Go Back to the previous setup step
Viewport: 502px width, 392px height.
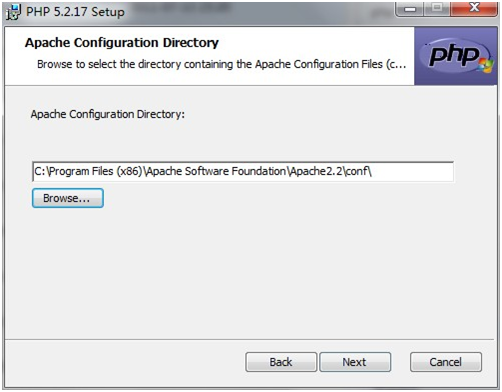coord(281,362)
